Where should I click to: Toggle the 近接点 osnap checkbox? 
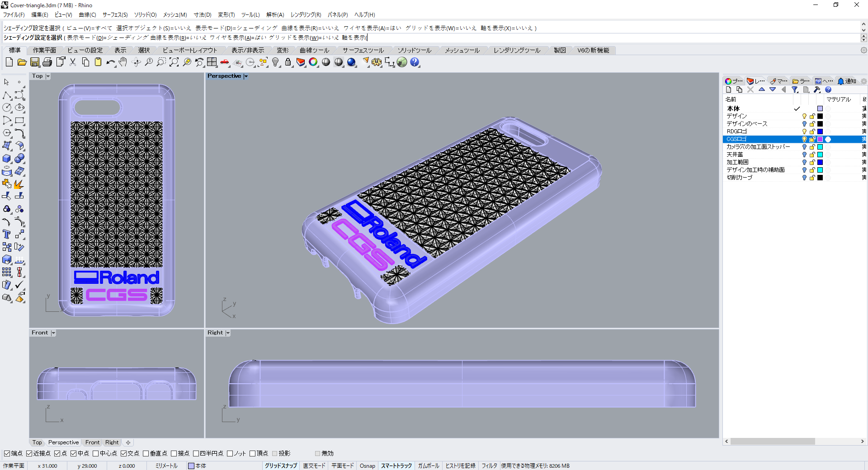[x=29, y=453]
